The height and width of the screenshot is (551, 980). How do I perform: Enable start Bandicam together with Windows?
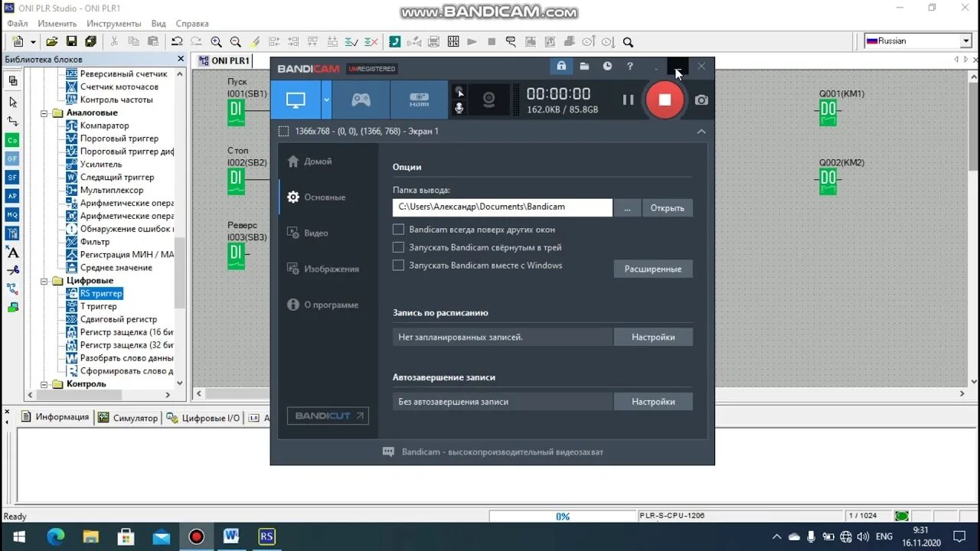[398, 266]
